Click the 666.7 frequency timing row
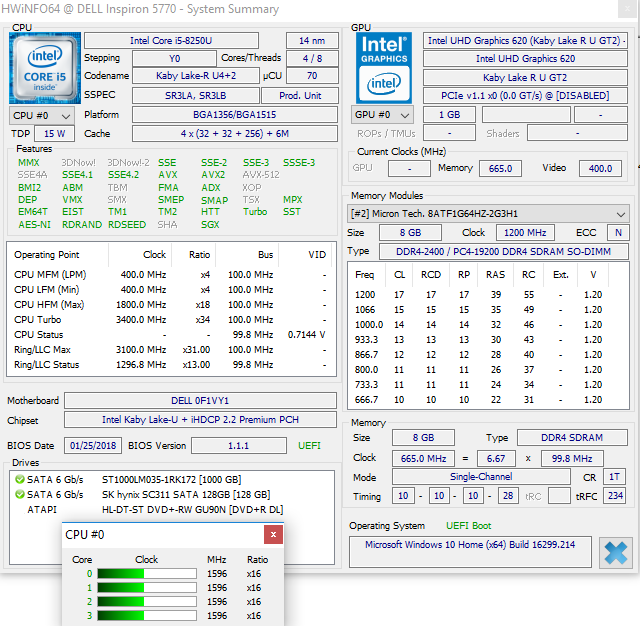The height and width of the screenshot is (626, 640). (x=488, y=400)
